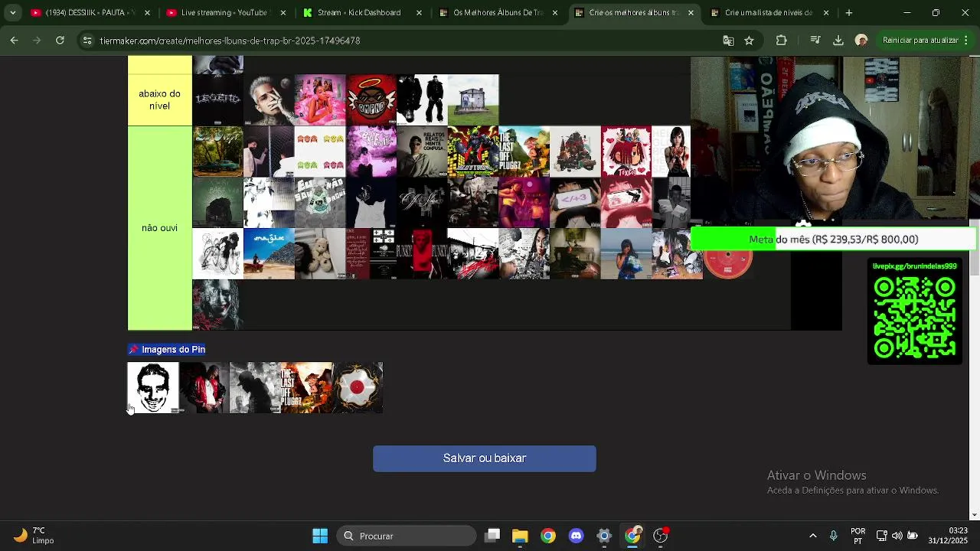This screenshot has width=980, height=551.
Task: View site information icon in address bar
Action: (87, 41)
